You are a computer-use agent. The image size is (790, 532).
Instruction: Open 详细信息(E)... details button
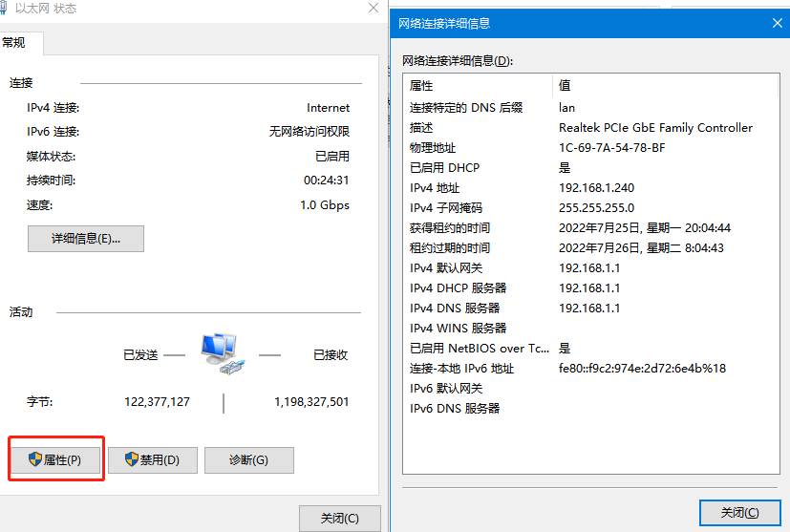pos(86,238)
